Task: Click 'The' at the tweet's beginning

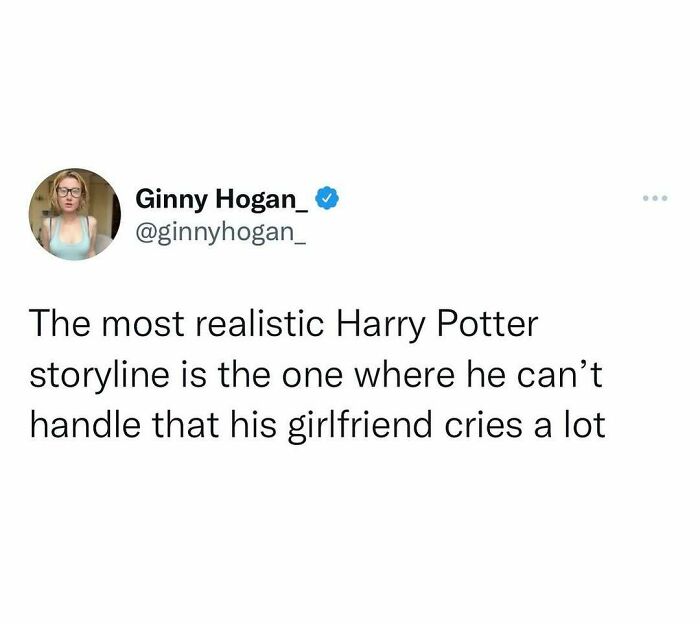Action: click(x=59, y=324)
